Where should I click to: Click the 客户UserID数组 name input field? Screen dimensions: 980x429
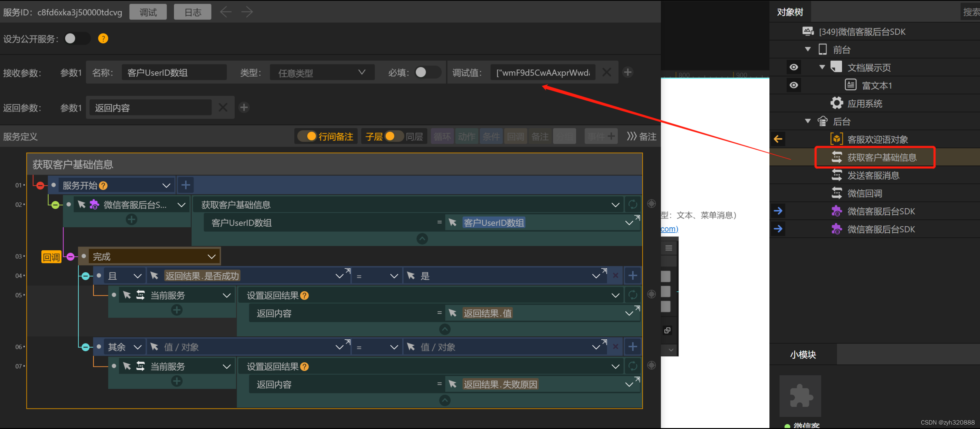[174, 72]
